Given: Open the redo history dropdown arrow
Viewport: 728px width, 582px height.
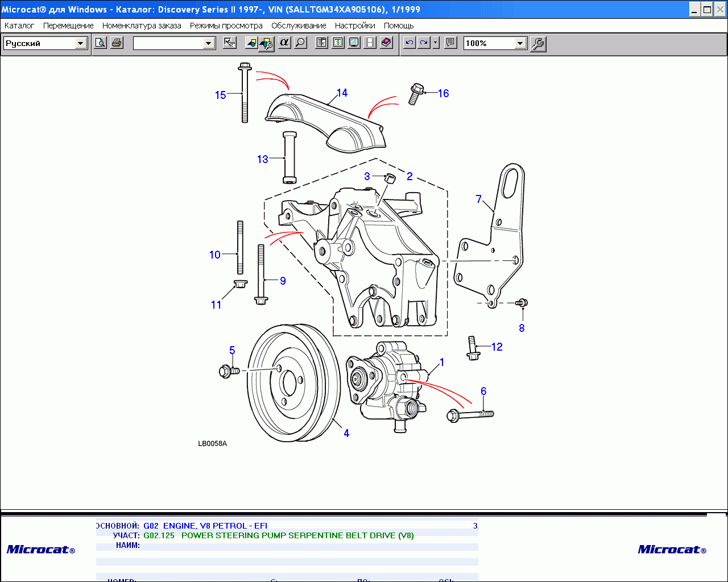Looking at the screenshot, I should point(436,43).
